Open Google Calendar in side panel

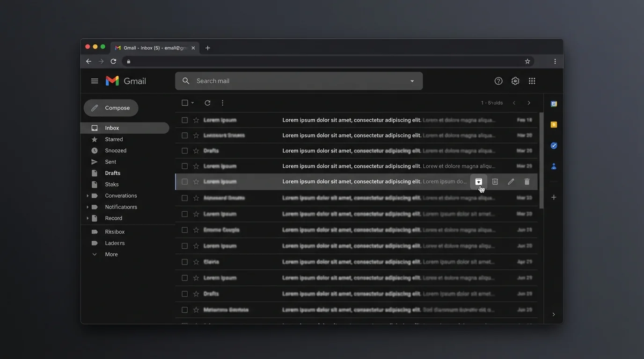click(x=554, y=104)
